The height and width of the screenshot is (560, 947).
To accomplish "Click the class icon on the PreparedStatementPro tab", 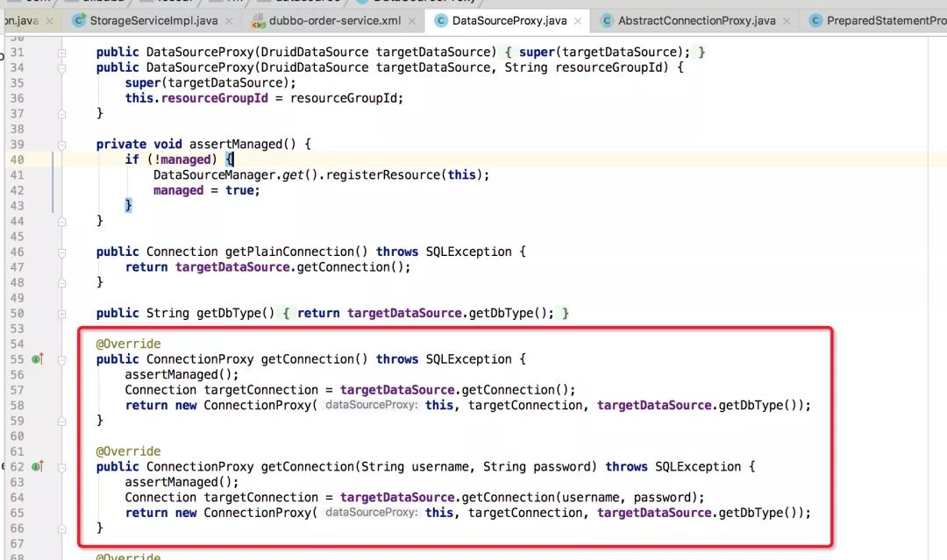I will click(x=815, y=20).
